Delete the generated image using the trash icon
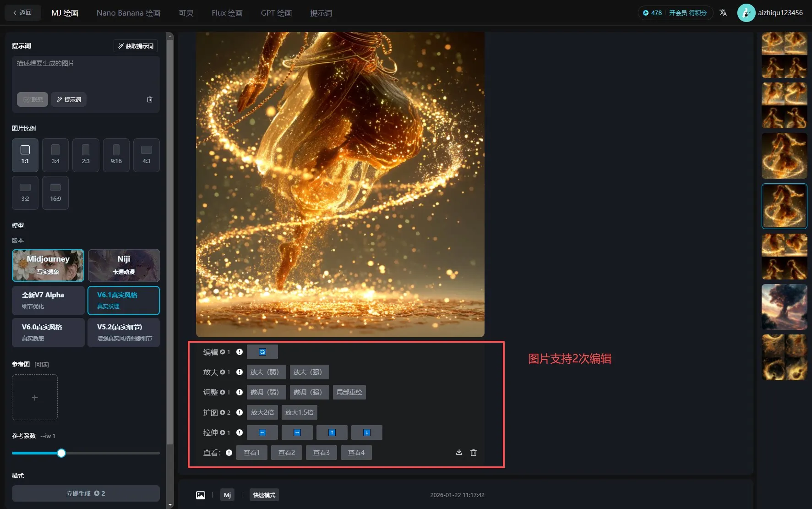 474,453
